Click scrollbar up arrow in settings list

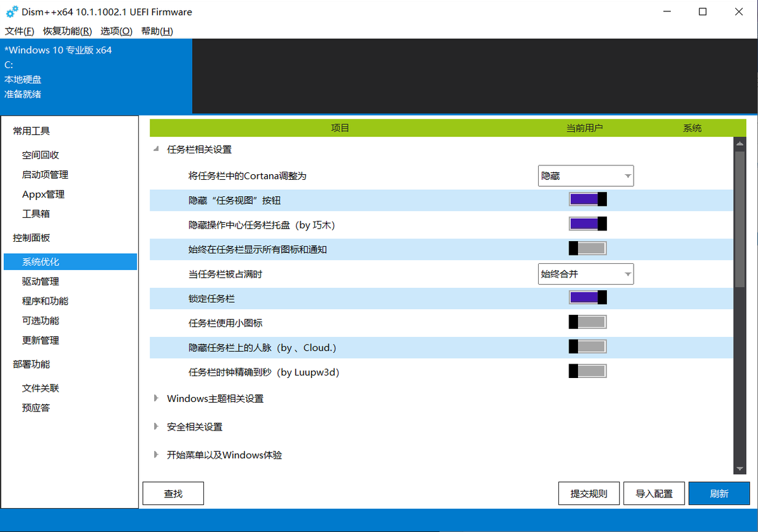tap(740, 144)
